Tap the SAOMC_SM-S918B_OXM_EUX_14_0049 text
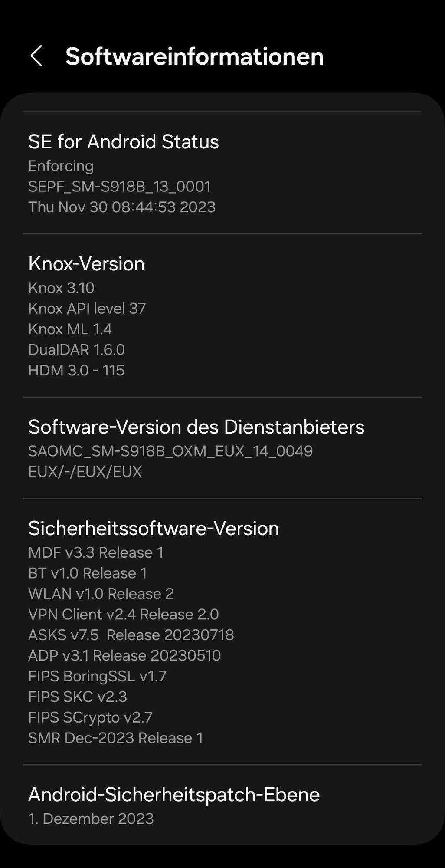The width and height of the screenshot is (445, 868). point(170,451)
